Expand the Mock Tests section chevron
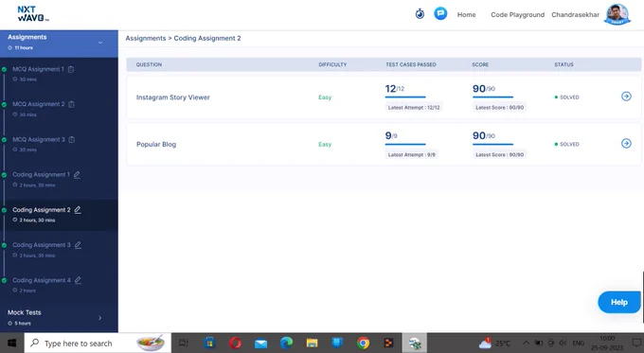This screenshot has width=644, height=353. pyautogui.click(x=99, y=318)
